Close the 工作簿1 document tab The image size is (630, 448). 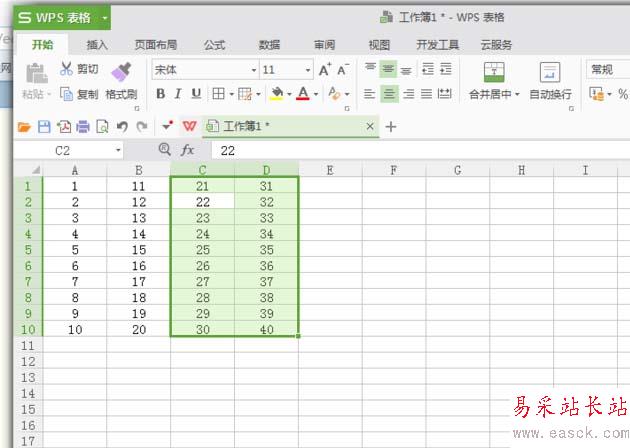(370, 127)
